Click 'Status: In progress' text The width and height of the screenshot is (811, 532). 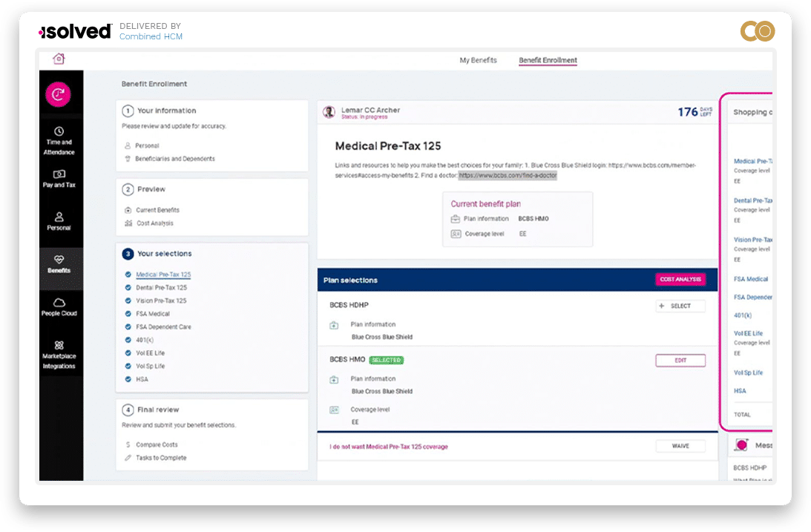pyautogui.click(x=364, y=116)
